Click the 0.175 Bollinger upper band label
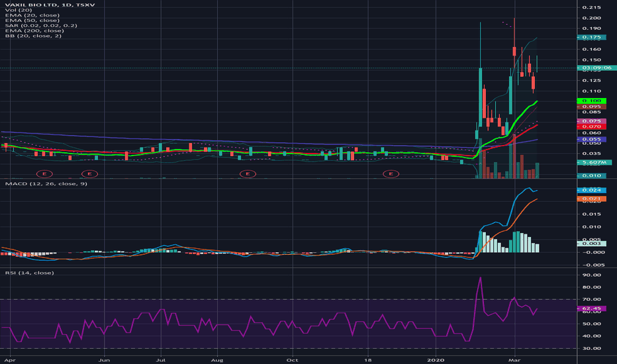 tap(591, 37)
